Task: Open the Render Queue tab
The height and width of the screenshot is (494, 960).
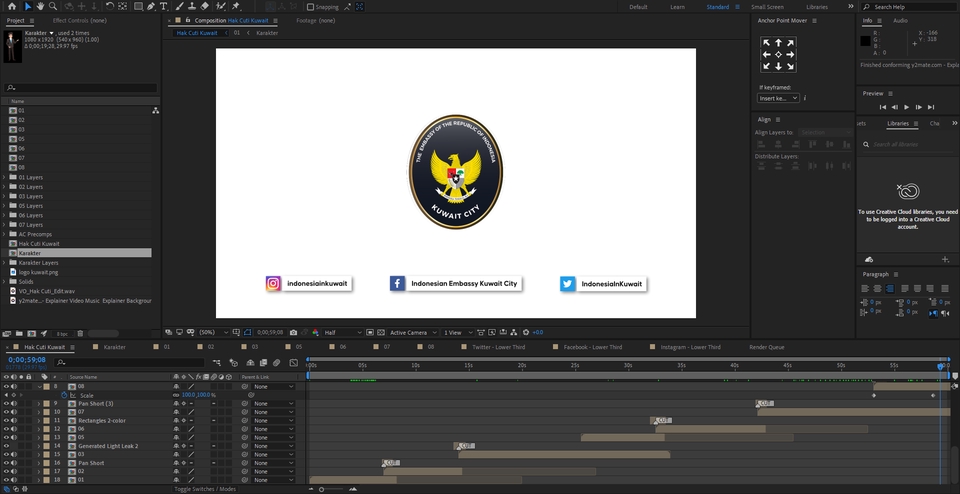Action: click(767, 347)
